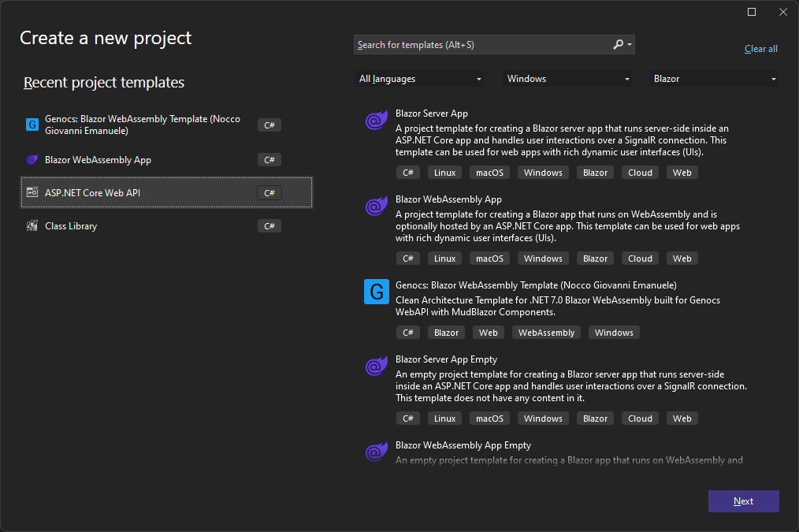Click the Clear all link
Image resolution: width=799 pixels, height=532 pixels.
760,49
